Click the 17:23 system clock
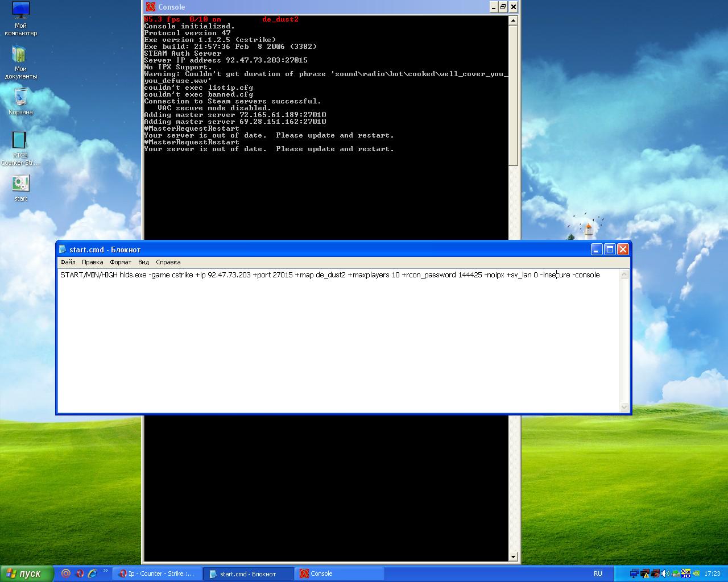This screenshot has width=728, height=582. click(712, 573)
